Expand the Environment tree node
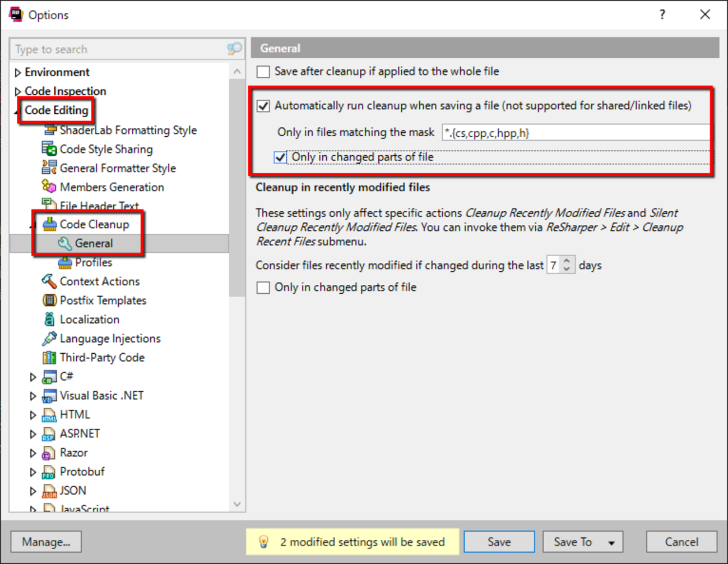This screenshot has width=728, height=564. coord(18,72)
